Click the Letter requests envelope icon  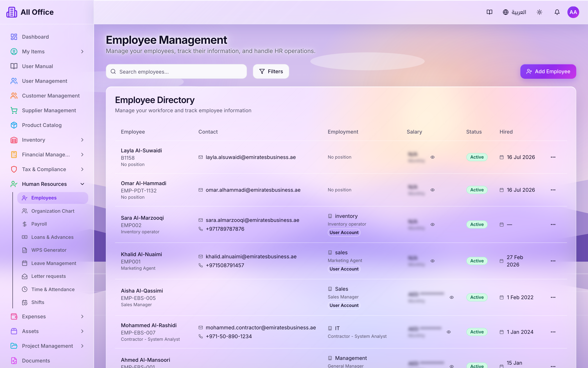coord(25,276)
